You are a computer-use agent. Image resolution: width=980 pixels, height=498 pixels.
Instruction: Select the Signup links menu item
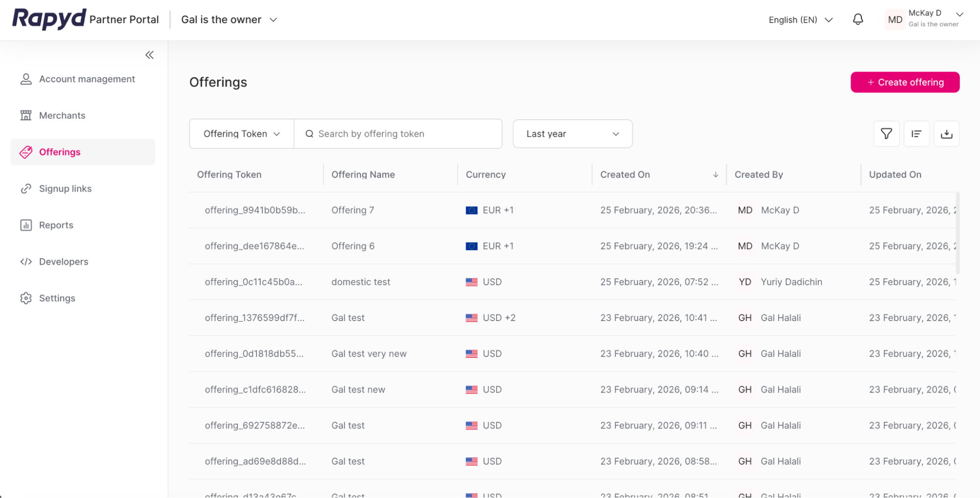65,188
